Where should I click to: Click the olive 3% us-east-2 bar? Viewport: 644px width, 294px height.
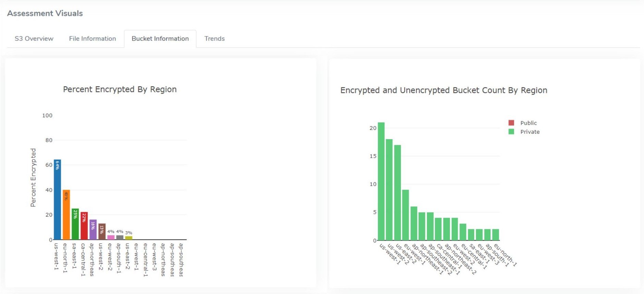point(129,238)
